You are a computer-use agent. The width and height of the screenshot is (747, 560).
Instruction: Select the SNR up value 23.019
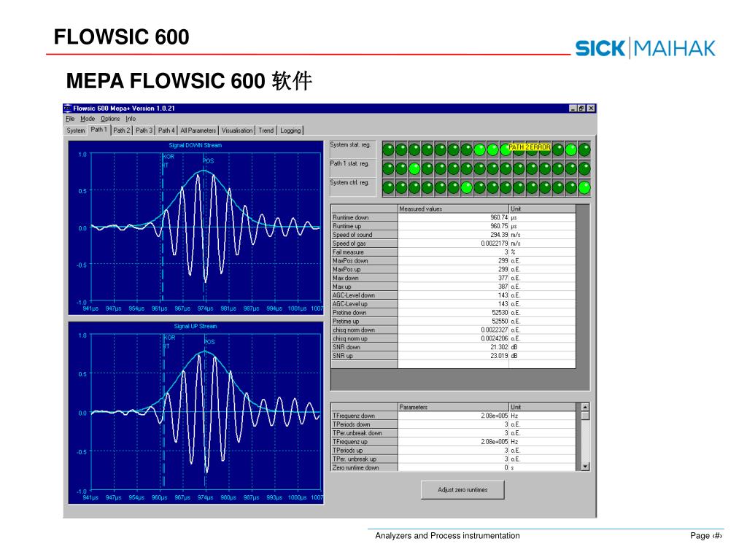499,356
